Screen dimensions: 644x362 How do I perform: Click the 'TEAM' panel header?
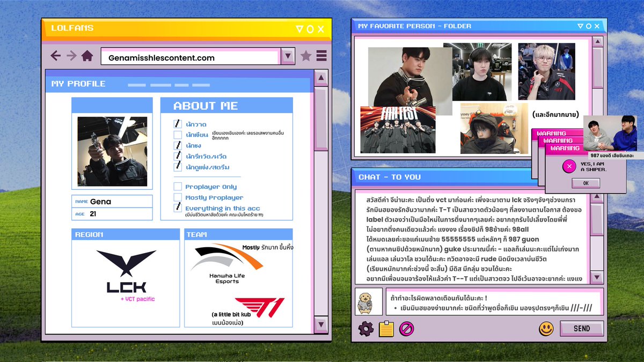(238, 234)
